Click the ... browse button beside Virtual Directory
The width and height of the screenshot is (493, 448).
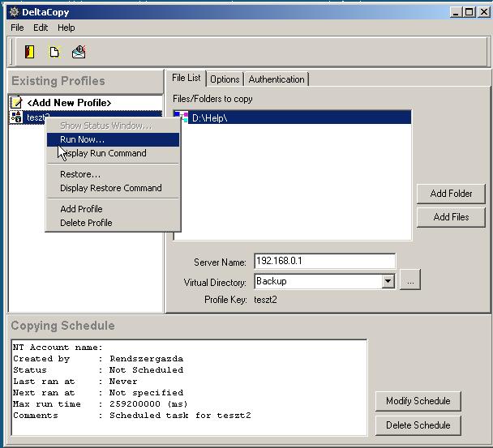[x=410, y=280]
